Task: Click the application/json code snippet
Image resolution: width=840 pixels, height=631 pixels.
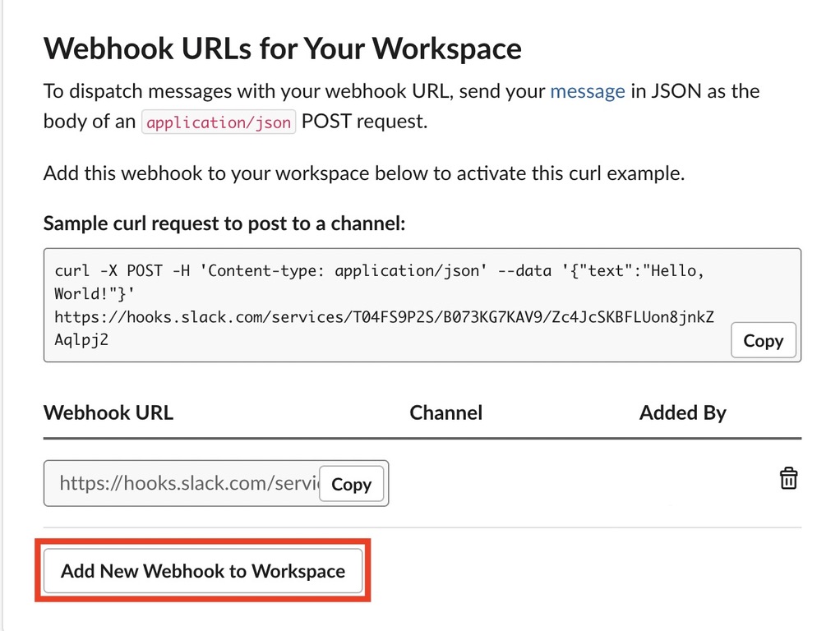Action: 219,122
